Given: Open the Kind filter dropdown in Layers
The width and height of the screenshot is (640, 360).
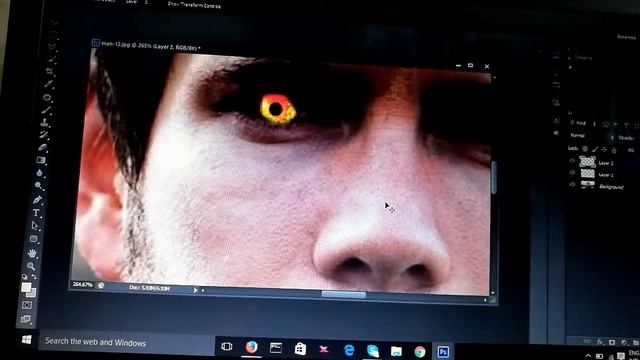Looking at the screenshot, I should [x=583, y=124].
